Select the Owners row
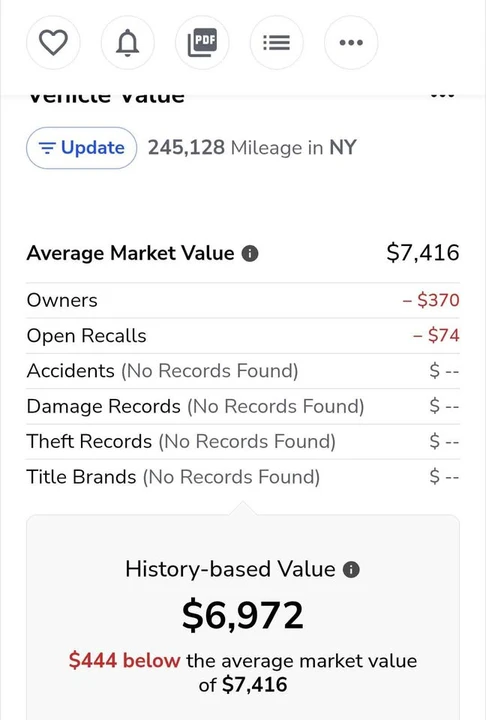The image size is (486, 720). (x=243, y=300)
